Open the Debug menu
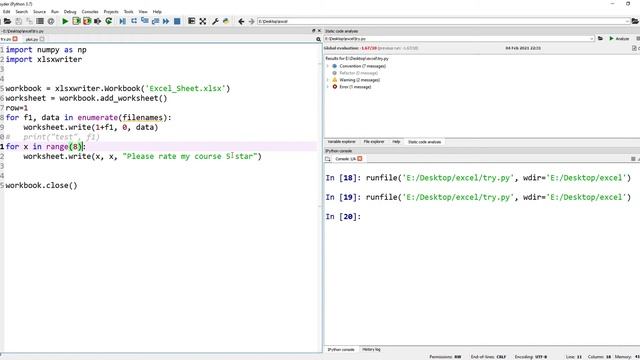Viewport: 640px width, 360px height. click(x=70, y=12)
